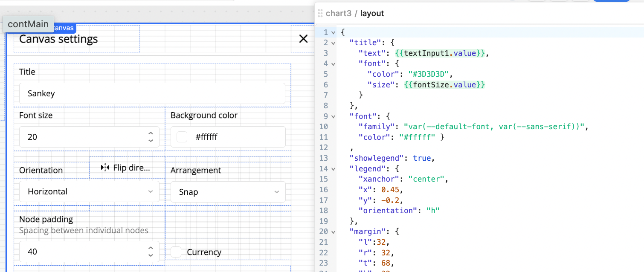644x272 pixels.
Task: Click the legend x value 0.45
Action: (390, 190)
